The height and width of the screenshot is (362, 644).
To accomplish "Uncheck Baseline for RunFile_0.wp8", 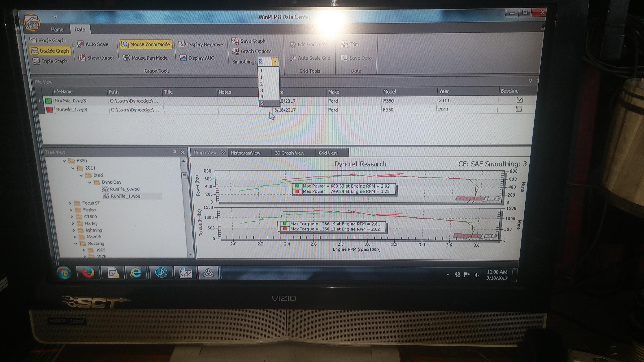I will click(x=520, y=100).
